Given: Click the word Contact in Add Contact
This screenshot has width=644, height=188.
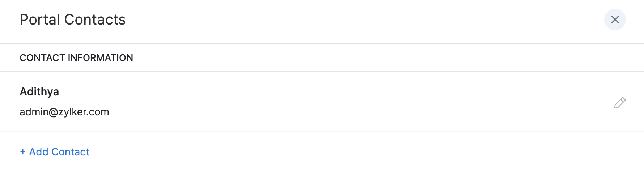Looking at the screenshot, I should (x=70, y=152).
